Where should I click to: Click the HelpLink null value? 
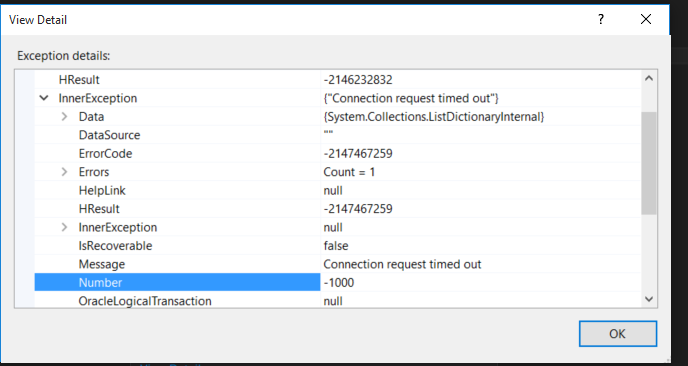333,190
